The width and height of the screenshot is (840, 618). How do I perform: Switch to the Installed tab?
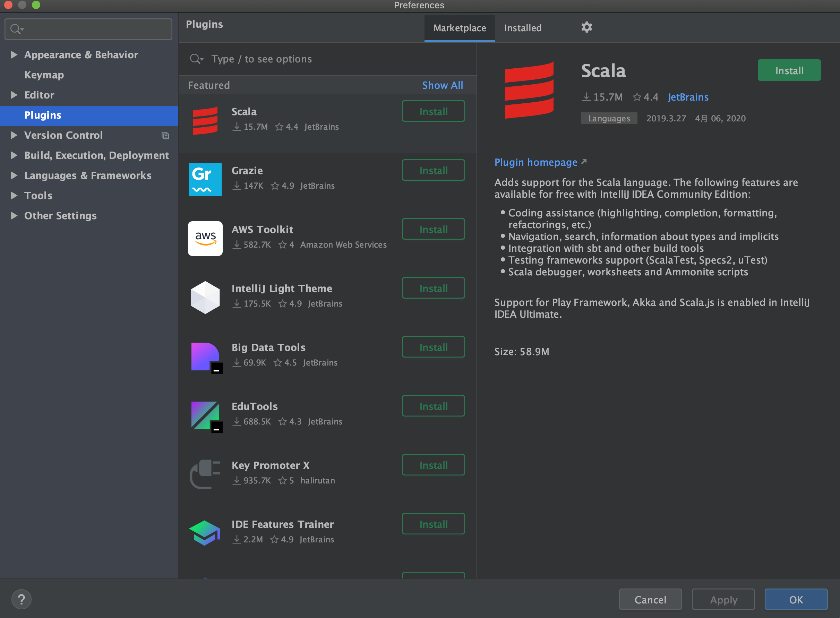point(522,28)
